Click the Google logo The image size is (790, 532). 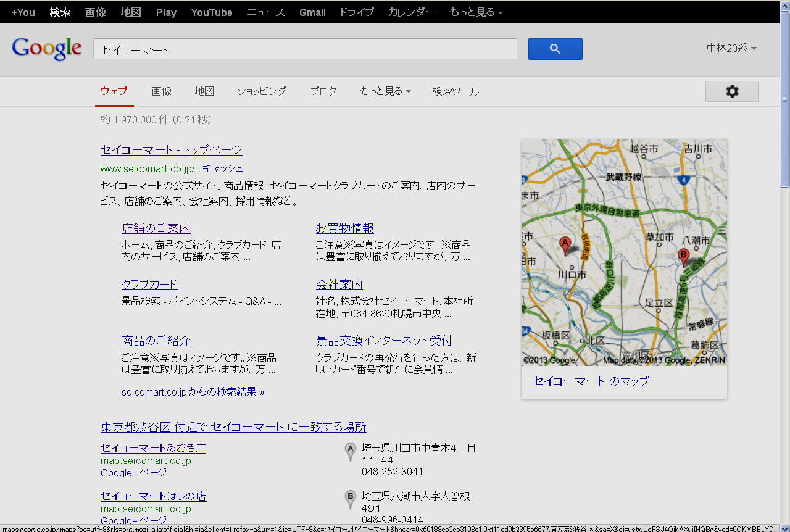point(47,49)
